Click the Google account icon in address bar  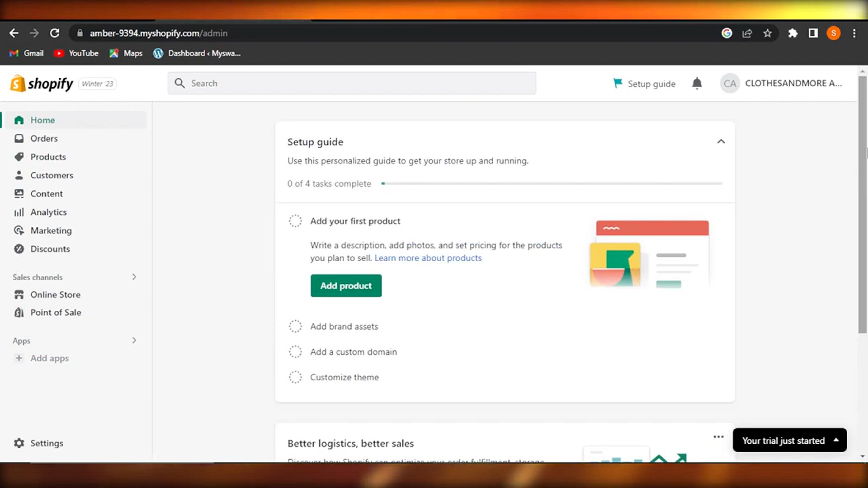point(726,33)
